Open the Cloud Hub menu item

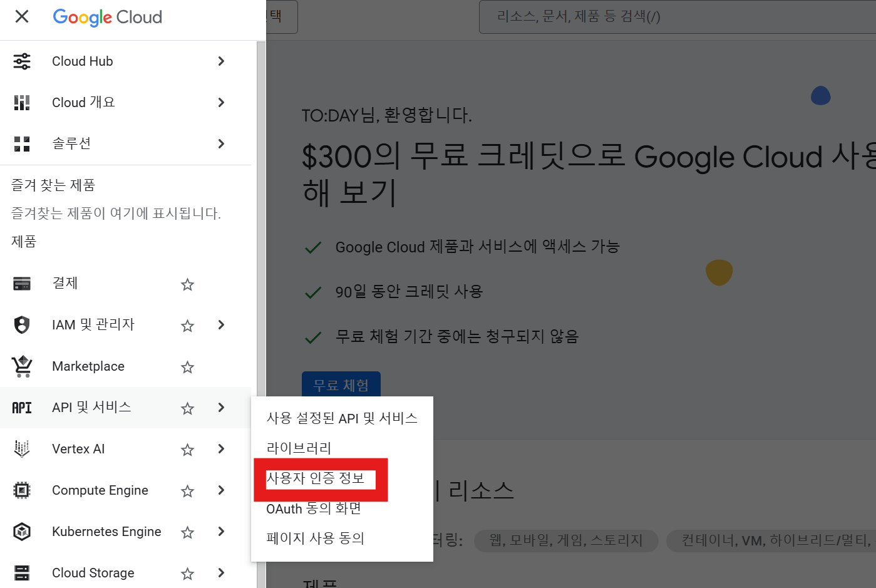coord(125,61)
